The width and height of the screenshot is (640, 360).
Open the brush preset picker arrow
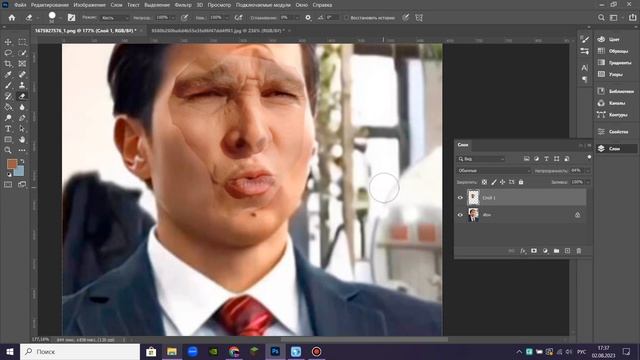pyautogui.click(x=60, y=18)
